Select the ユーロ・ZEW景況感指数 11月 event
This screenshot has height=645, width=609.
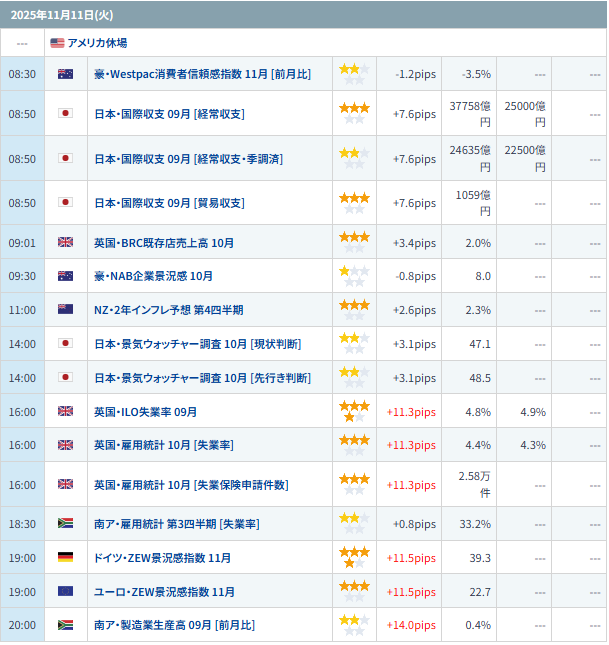[x=164, y=592]
